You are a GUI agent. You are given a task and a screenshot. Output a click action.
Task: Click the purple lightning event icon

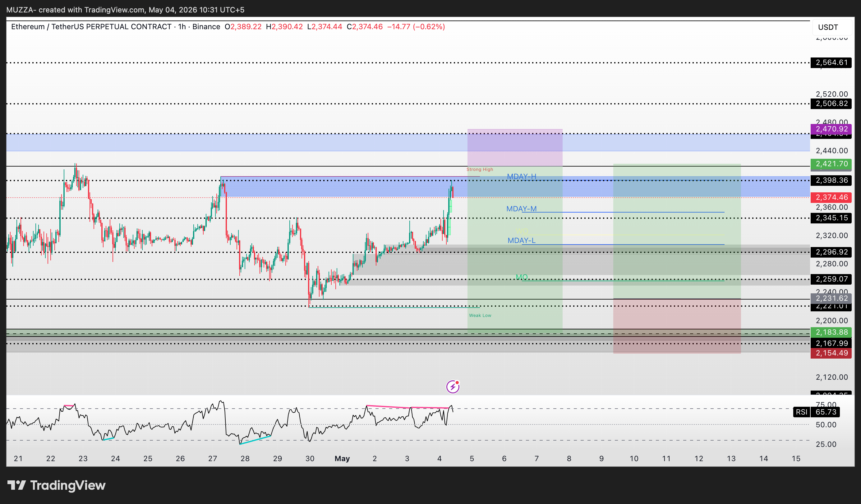pos(453,387)
